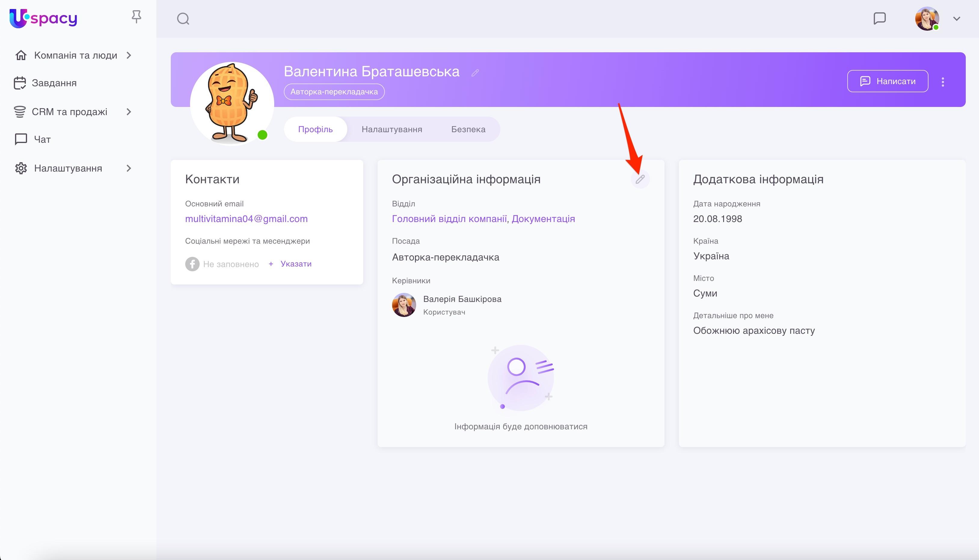Open the Чат section in the sidebar
Viewport: 979px width, 560px height.
41,139
